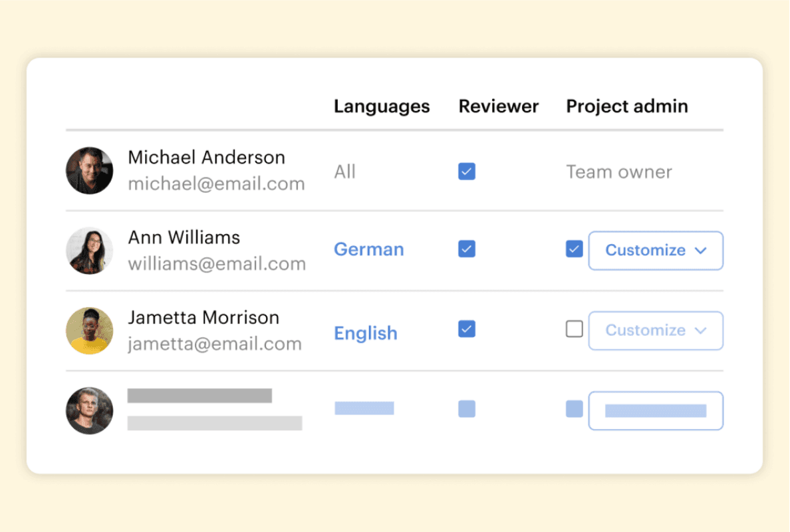Open Jametta Morrison's Customize dropdown
The height and width of the screenshot is (532, 790).
656,331
